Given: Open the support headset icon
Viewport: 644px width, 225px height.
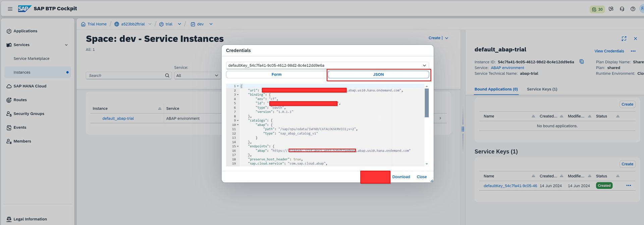Looking at the screenshot, I should tap(622, 9).
